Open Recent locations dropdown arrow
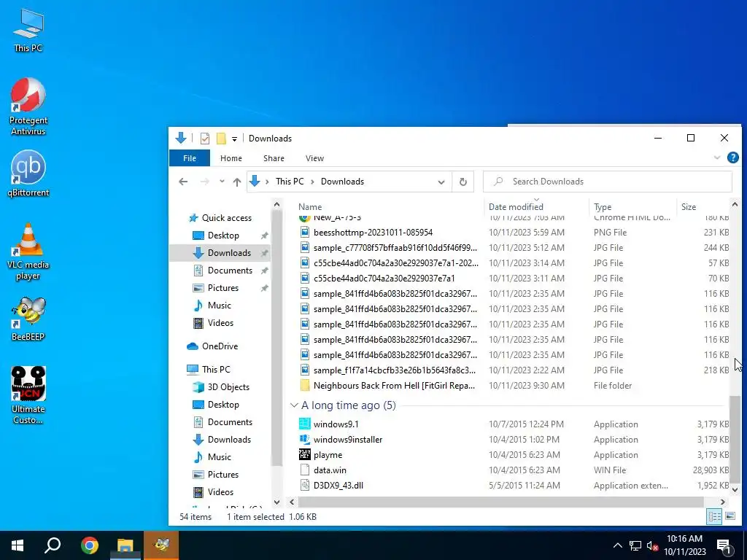 tap(222, 182)
